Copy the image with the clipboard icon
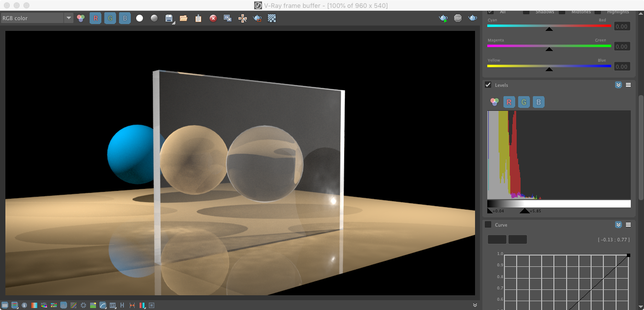 (198, 18)
